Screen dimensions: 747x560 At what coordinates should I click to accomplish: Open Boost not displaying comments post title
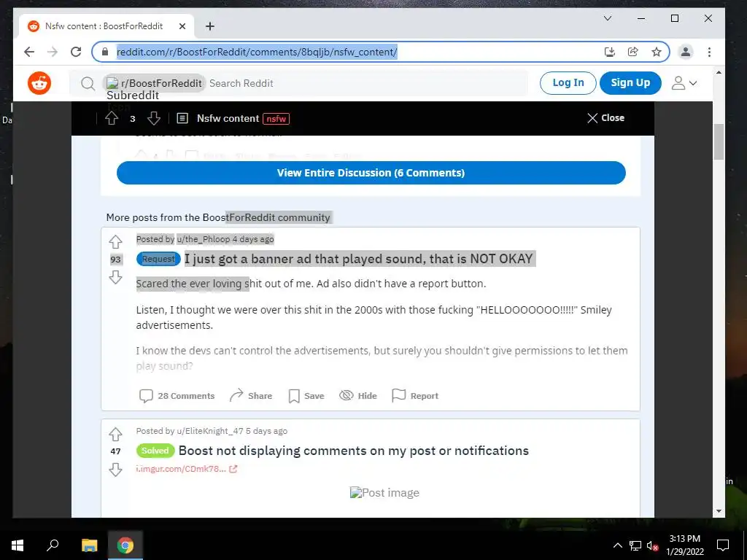pos(354,451)
